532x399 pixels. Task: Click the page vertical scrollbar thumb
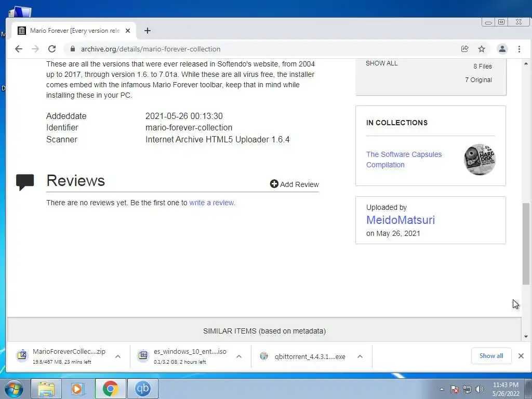pyautogui.click(x=526, y=244)
